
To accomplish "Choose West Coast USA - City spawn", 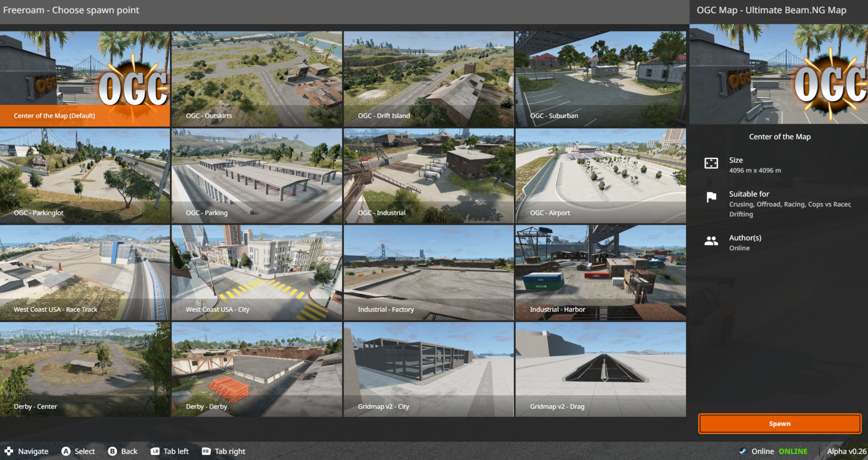I will (257, 273).
